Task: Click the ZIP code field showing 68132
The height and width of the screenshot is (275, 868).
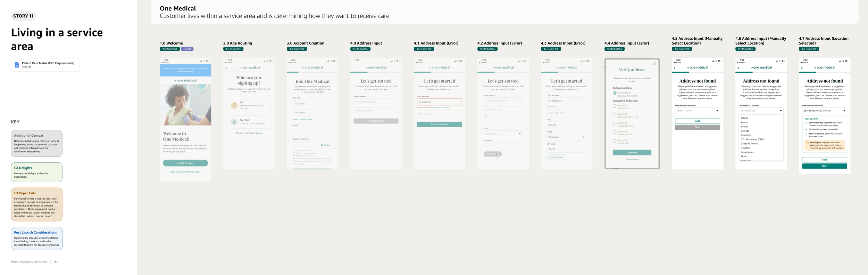Action: tap(567, 149)
